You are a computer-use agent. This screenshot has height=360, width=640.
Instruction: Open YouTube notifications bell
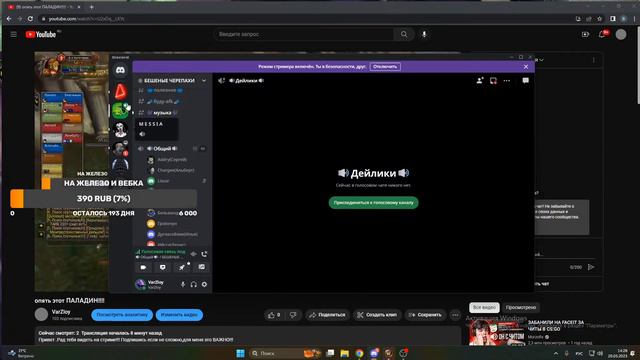coord(602,34)
